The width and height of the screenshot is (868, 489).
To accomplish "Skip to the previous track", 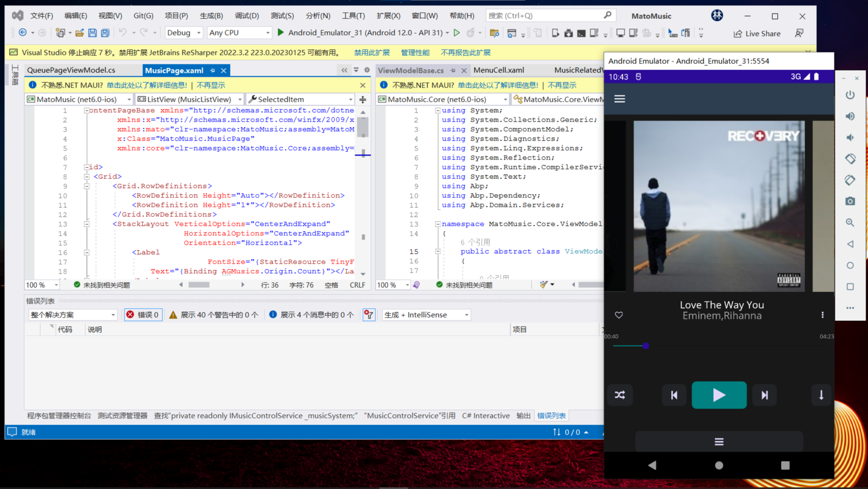I will 674,395.
